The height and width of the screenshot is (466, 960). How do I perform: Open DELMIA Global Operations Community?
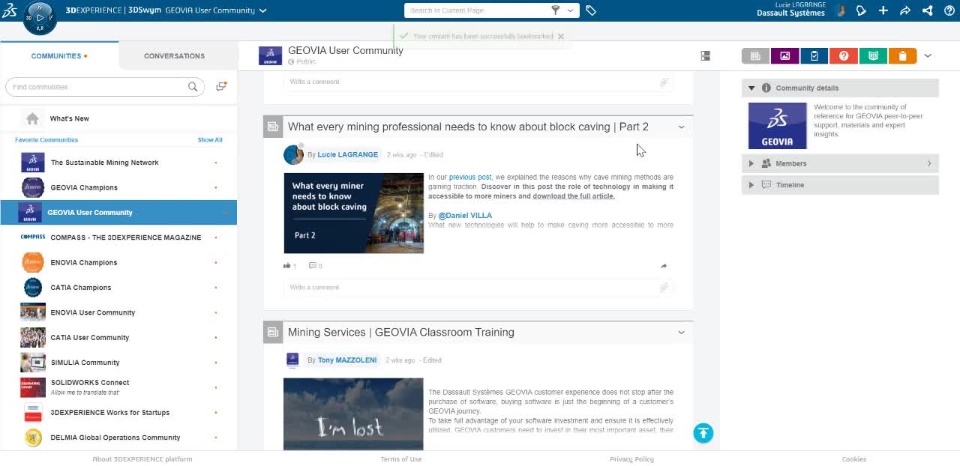(118, 437)
